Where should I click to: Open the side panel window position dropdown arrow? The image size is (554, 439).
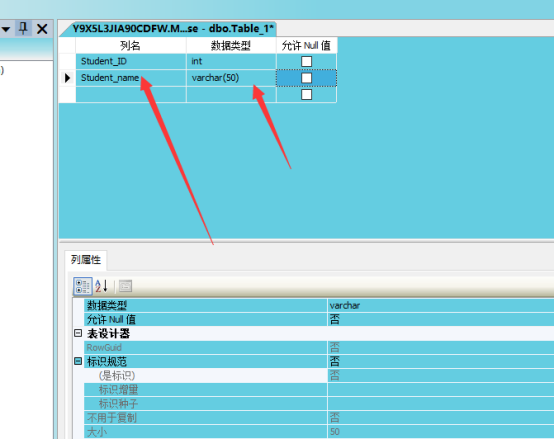click(x=6, y=29)
